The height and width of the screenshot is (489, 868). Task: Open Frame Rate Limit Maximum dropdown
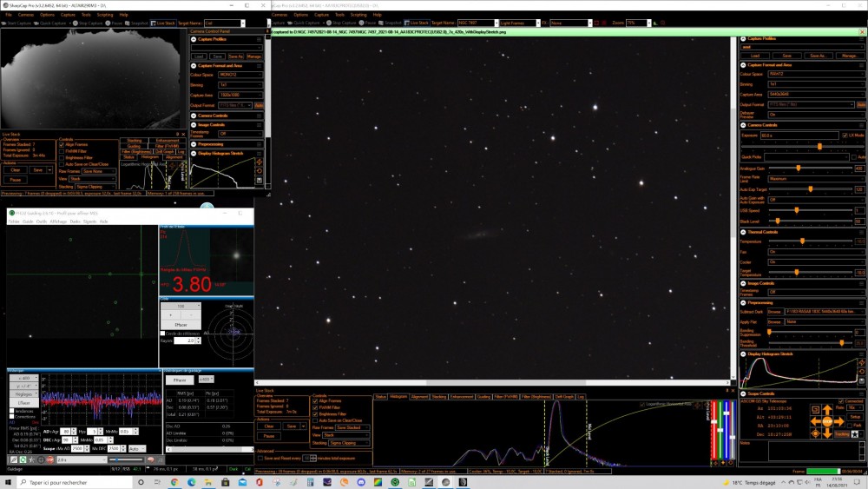click(816, 179)
